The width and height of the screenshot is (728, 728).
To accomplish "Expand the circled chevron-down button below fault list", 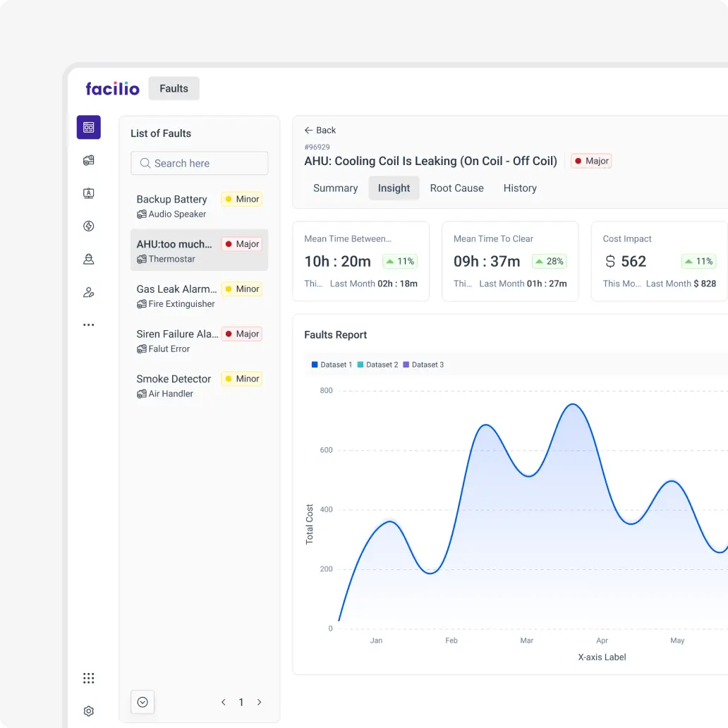I will tap(142, 702).
